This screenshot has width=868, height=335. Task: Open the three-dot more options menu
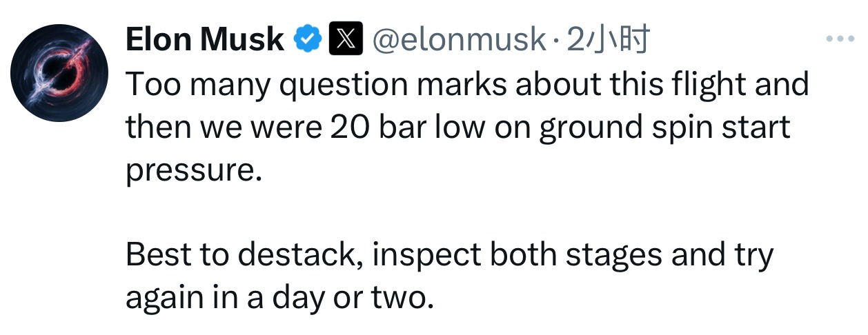pos(840,39)
